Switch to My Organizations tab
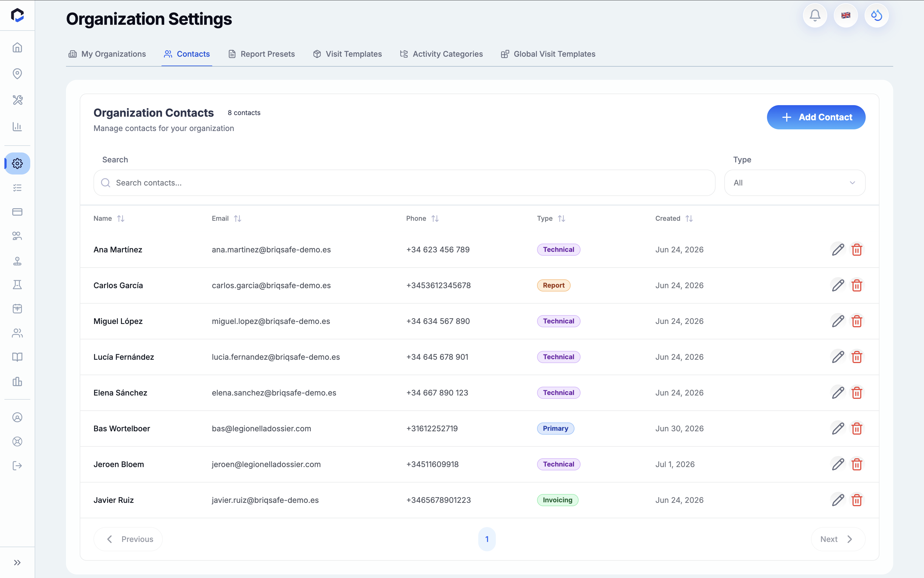Image resolution: width=924 pixels, height=578 pixels. [107, 54]
